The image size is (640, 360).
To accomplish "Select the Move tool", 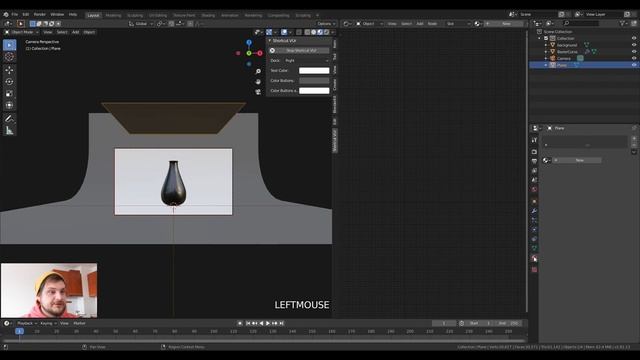I will tap(9, 70).
